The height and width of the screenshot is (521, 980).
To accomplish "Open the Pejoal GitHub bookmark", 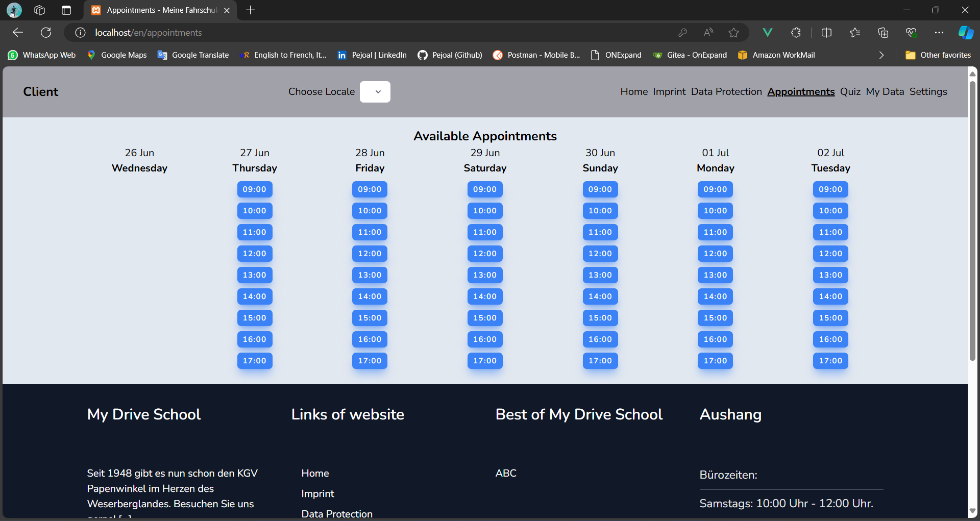I will [450, 55].
